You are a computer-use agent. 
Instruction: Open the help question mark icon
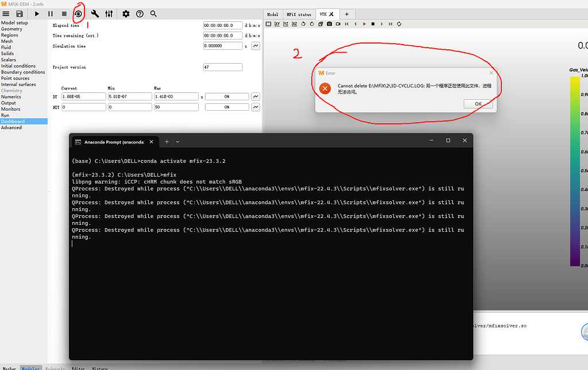click(x=140, y=14)
